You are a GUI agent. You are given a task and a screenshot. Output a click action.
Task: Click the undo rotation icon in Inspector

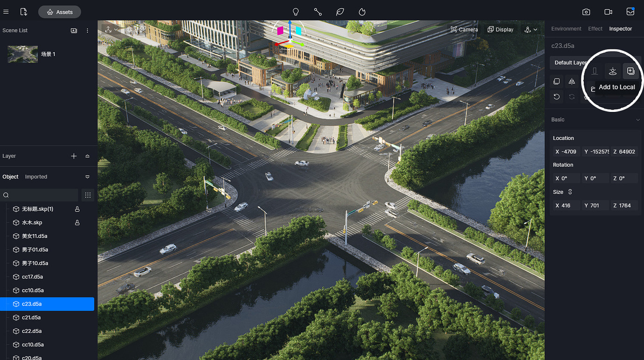pyautogui.click(x=556, y=97)
